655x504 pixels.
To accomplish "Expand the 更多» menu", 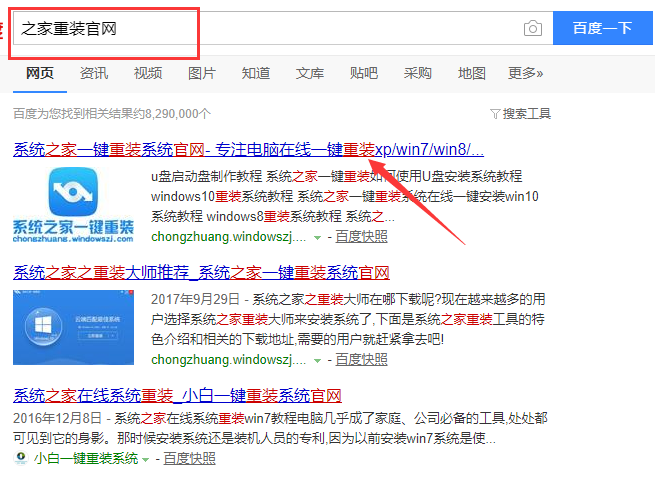I will [x=526, y=73].
